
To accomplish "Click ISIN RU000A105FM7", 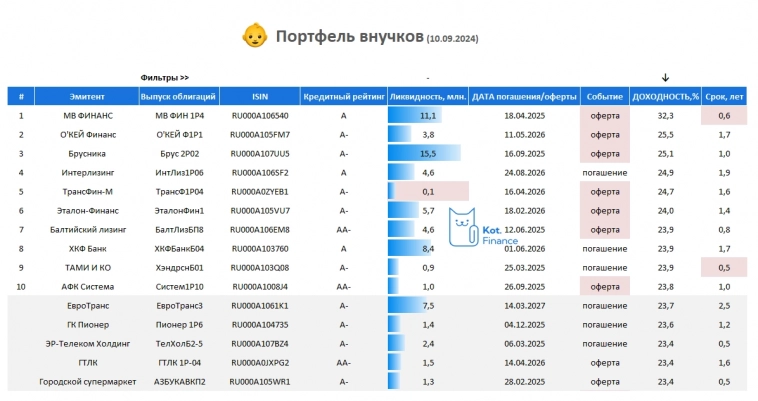I will pyautogui.click(x=260, y=135).
